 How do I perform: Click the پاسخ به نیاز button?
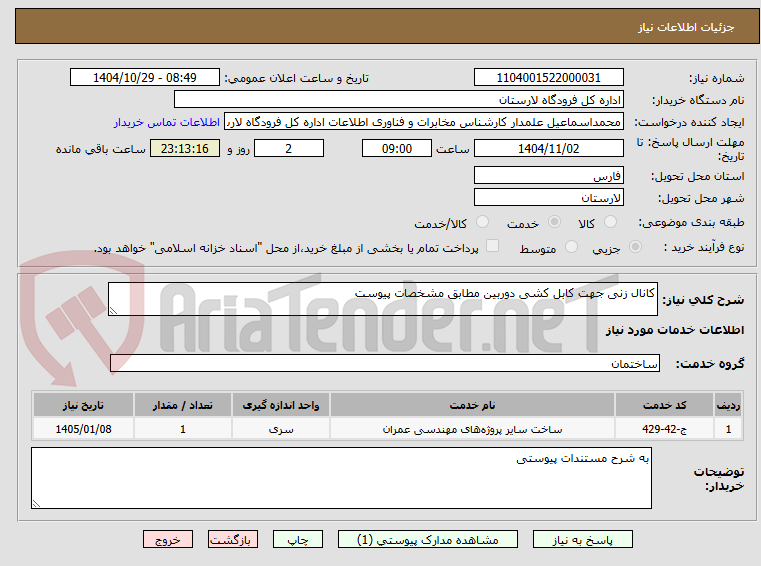click(x=582, y=539)
